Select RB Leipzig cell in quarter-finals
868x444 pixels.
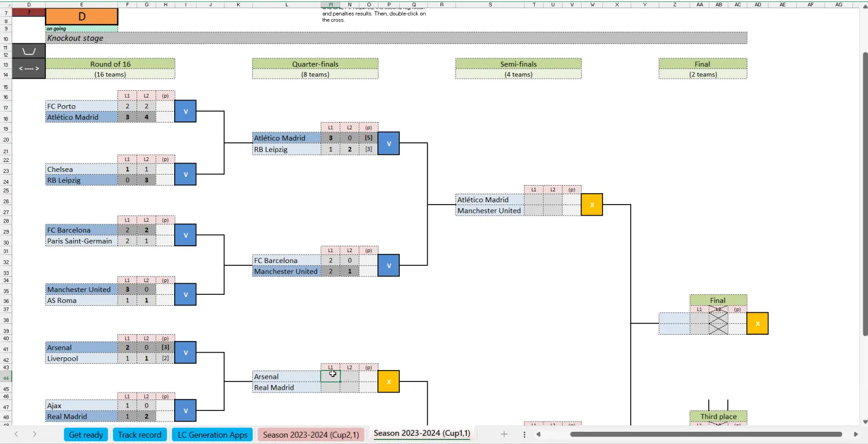[286, 149]
